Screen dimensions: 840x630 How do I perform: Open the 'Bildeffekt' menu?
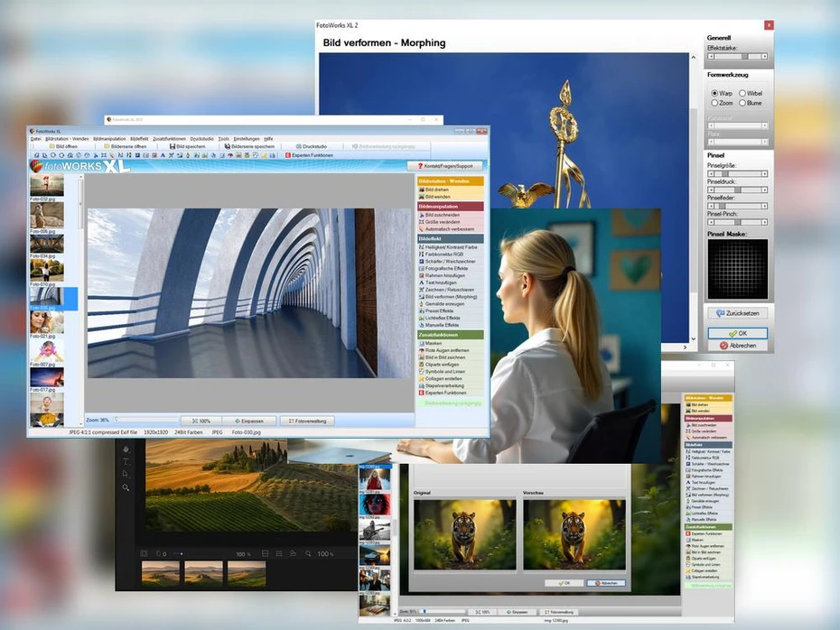pos(139,138)
